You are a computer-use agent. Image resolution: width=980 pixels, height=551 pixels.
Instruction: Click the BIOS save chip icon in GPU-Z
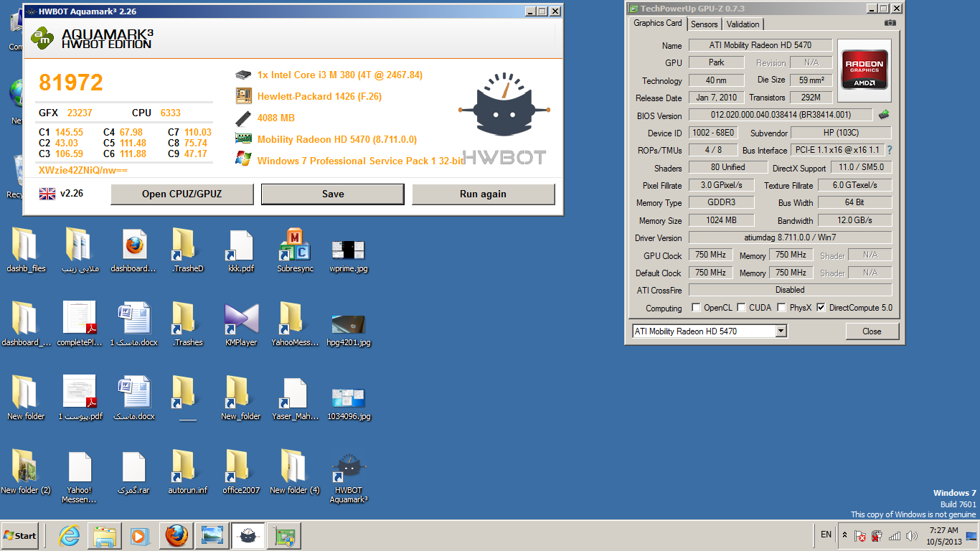click(884, 115)
